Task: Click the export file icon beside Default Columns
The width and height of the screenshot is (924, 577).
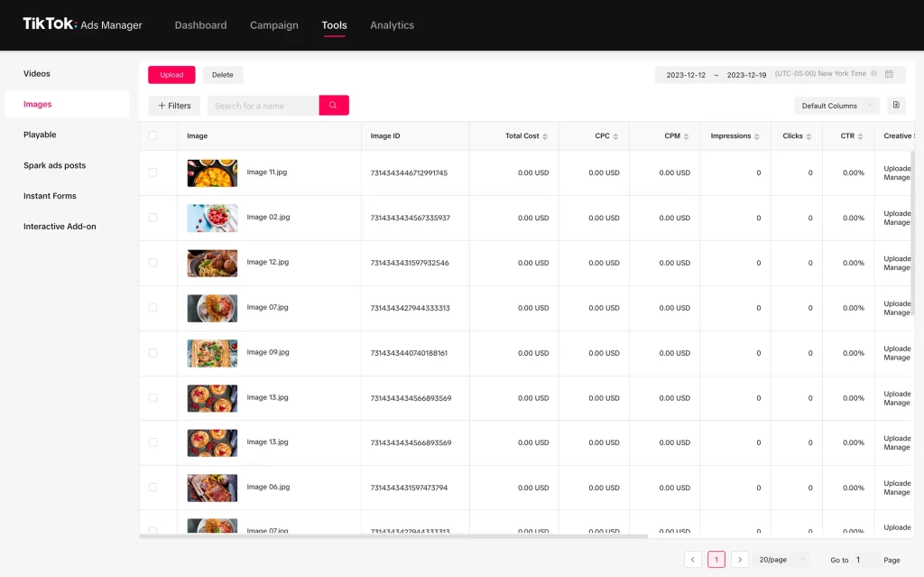Action: (x=896, y=106)
